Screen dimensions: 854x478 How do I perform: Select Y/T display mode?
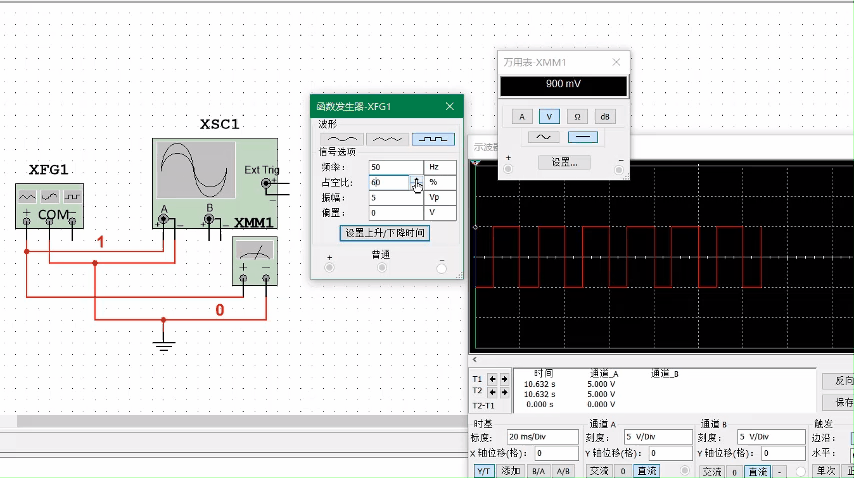click(x=483, y=471)
